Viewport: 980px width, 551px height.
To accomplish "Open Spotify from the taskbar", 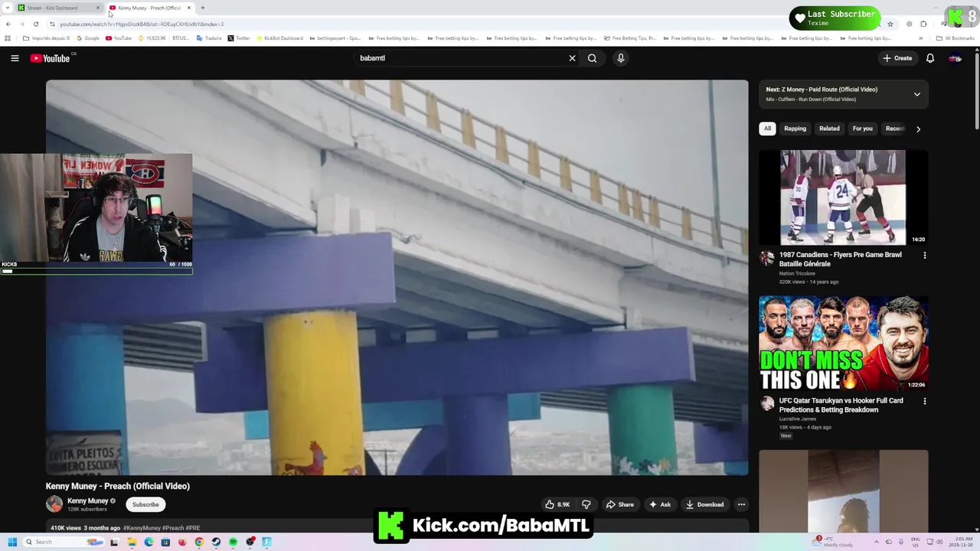I will coord(233,542).
